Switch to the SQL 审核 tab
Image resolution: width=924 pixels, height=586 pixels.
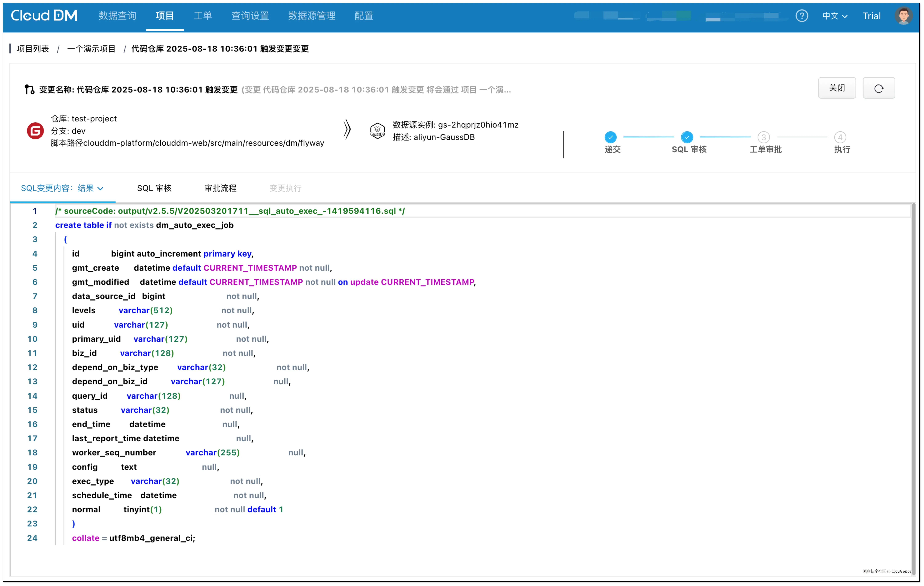pyautogui.click(x=154, y=188)
